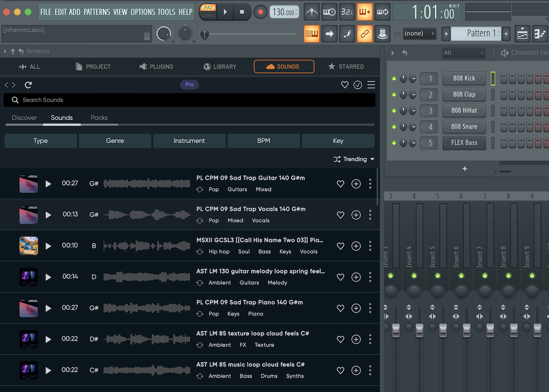Click the record button in transport bar
Screen dimensions: 549x392
(260, 12)
